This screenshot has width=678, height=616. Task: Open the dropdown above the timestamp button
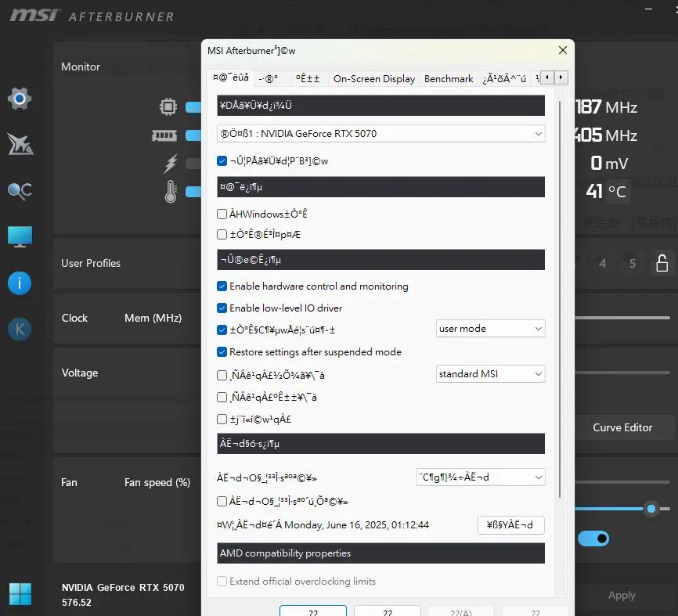[481, 477]
